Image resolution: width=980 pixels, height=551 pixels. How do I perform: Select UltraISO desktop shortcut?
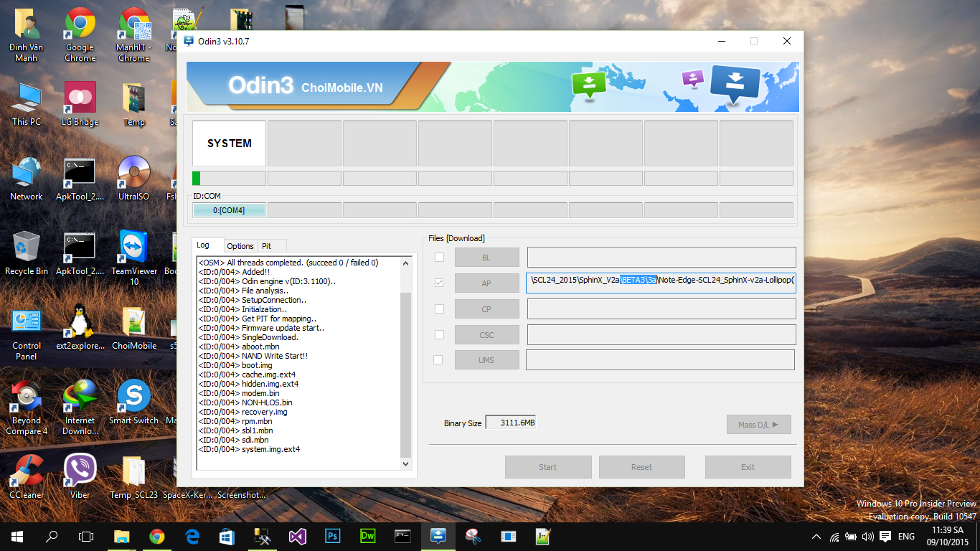point(133,179)
